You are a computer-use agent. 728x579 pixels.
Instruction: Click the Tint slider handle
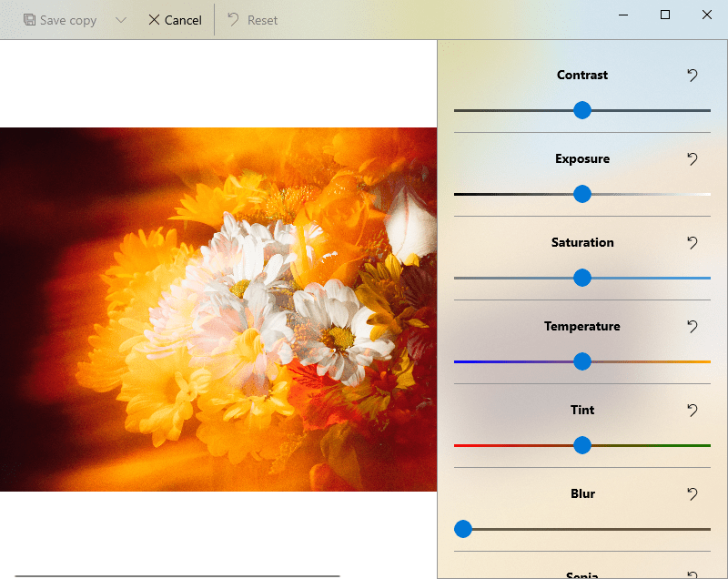point(581,445)
